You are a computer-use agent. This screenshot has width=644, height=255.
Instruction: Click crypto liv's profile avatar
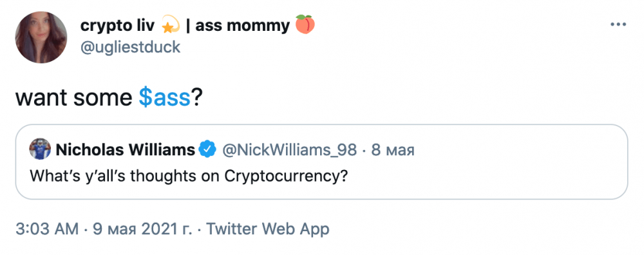coord(41,37)
